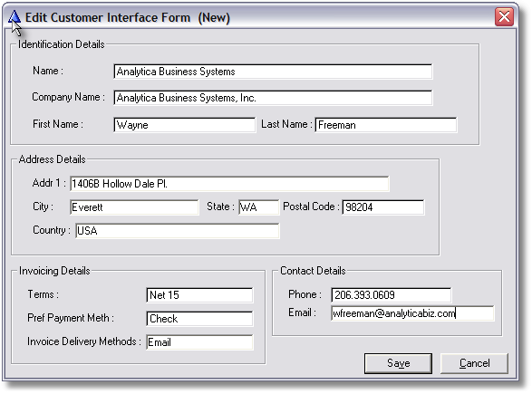
Task: Click the Postal Code field 98204
Action: pyautogui.click(x=383, y=207)
